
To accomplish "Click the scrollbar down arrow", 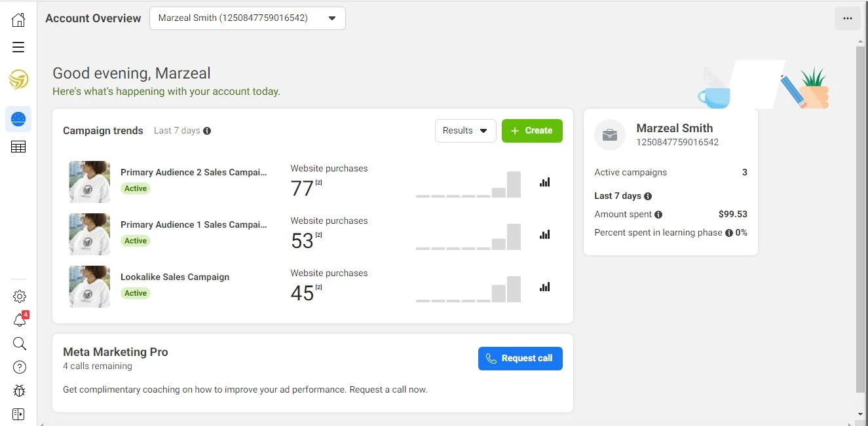I will (860, 414).
